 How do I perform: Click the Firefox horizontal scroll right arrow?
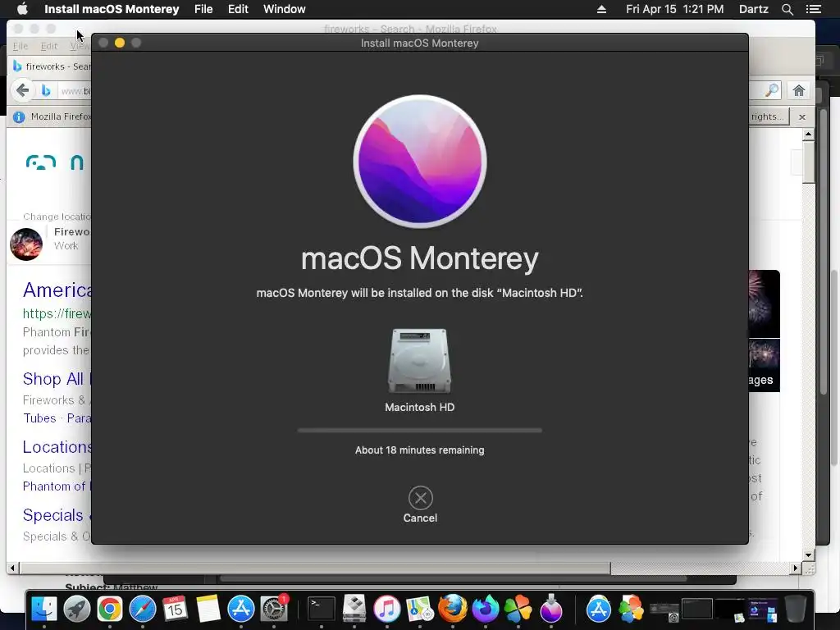796,568
